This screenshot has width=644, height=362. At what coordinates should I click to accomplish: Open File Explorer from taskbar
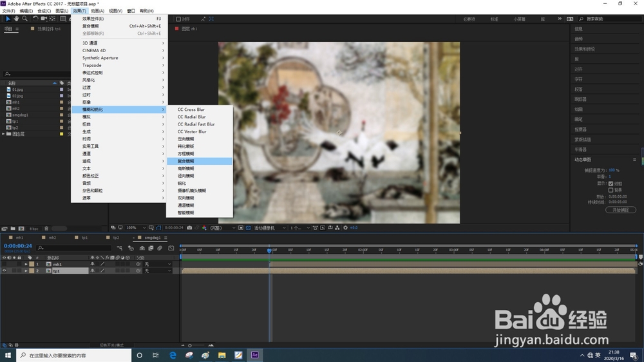222,355
